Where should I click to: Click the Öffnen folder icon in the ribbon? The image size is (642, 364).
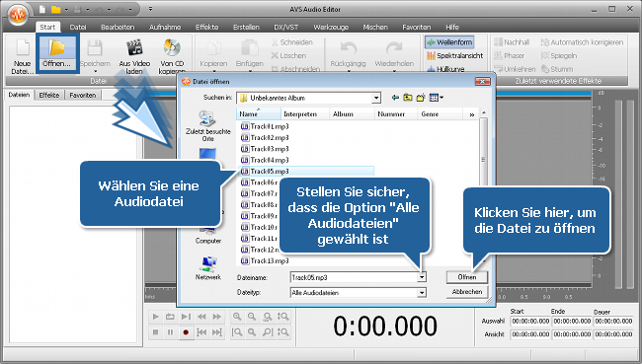pos(57,47)
